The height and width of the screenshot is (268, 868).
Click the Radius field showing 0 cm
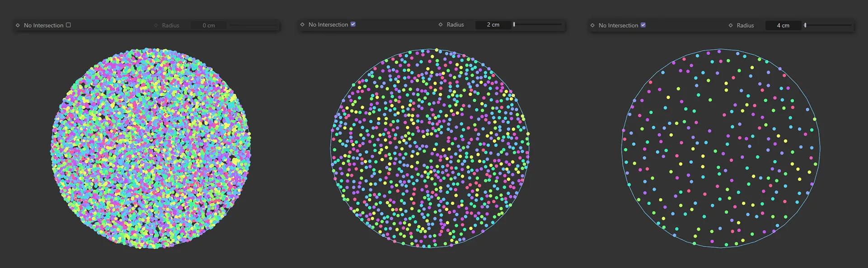pos(208,25)
